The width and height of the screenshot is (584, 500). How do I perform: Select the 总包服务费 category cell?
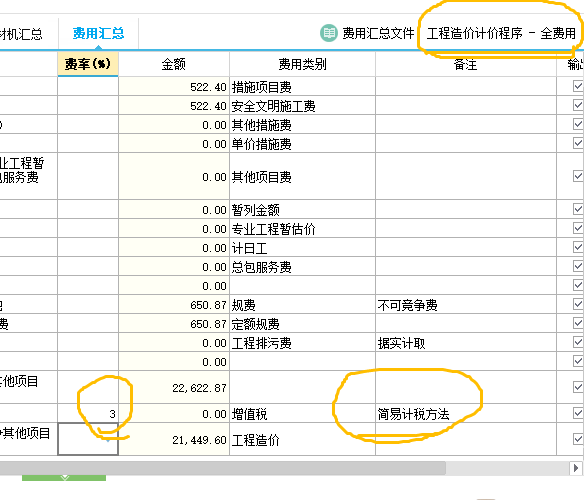(x=302, y=267)
